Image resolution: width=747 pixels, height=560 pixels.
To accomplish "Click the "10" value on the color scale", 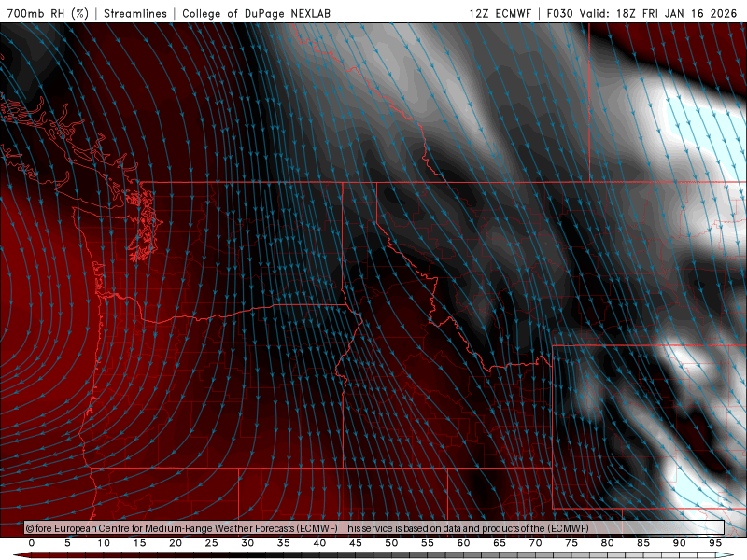I will point(104,543).
